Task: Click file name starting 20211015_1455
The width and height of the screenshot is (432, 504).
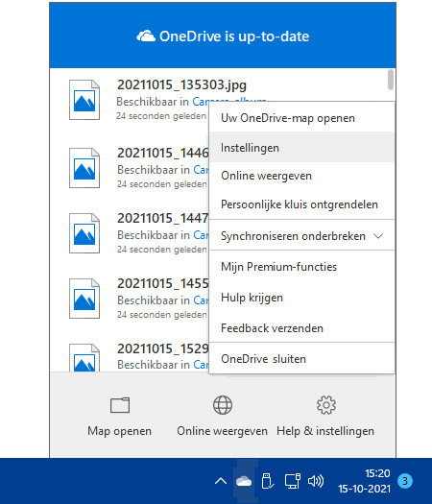Action: point(163,283)
